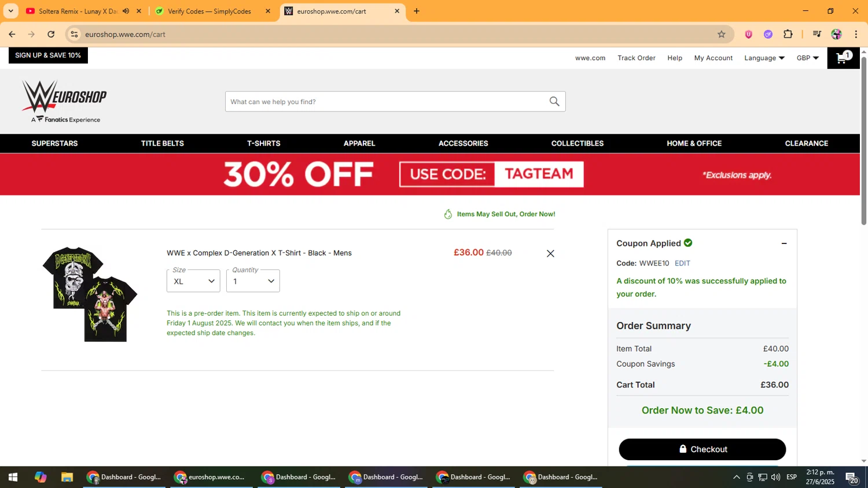Click the 30% OFF TAGTEAM banner
The image size is (868, 488).
(x=430, y=174)
